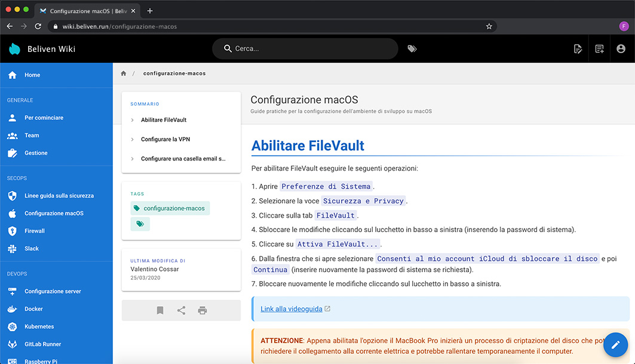Viewport: 635px width, 364px height.
Task: Open Team in the sidebar
Action: pos(56,135)
